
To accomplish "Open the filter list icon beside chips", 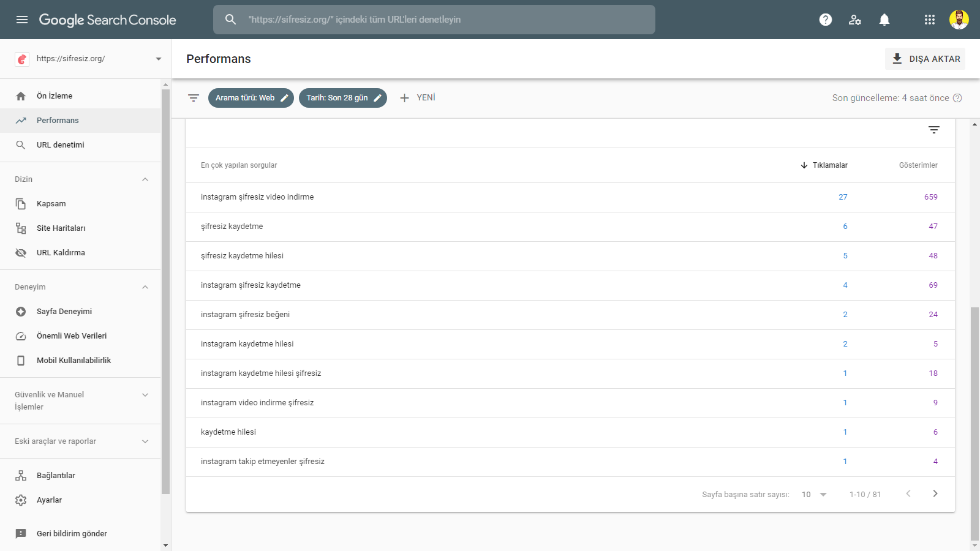I will click(194, 98).
